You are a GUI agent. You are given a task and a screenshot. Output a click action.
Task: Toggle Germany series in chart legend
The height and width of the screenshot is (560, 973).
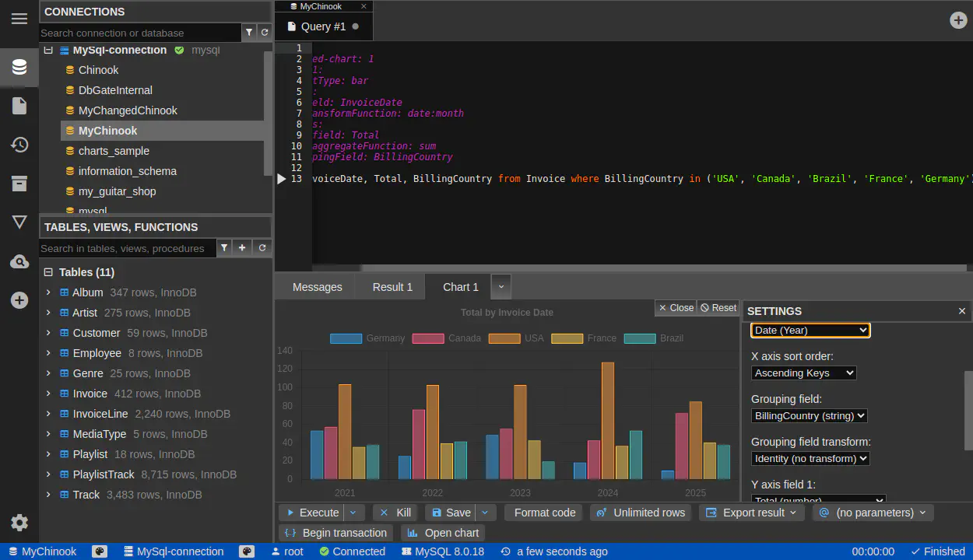tap(367, 338)
